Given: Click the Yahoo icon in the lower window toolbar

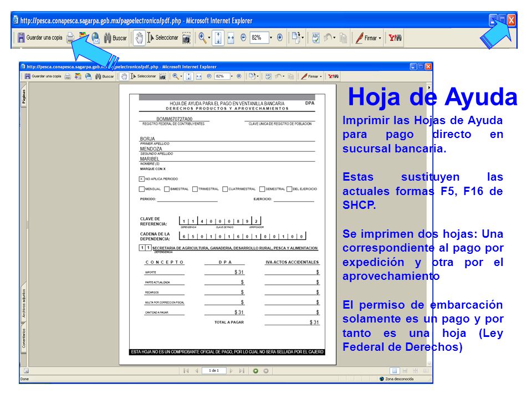Looking at the screenshot, I should tap(333, 76).
